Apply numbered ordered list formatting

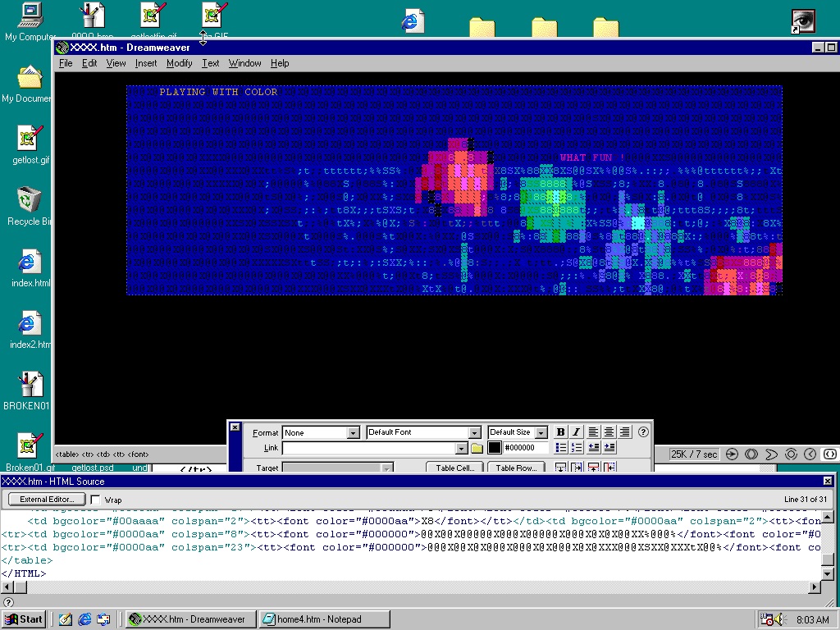tap(577, 447)
